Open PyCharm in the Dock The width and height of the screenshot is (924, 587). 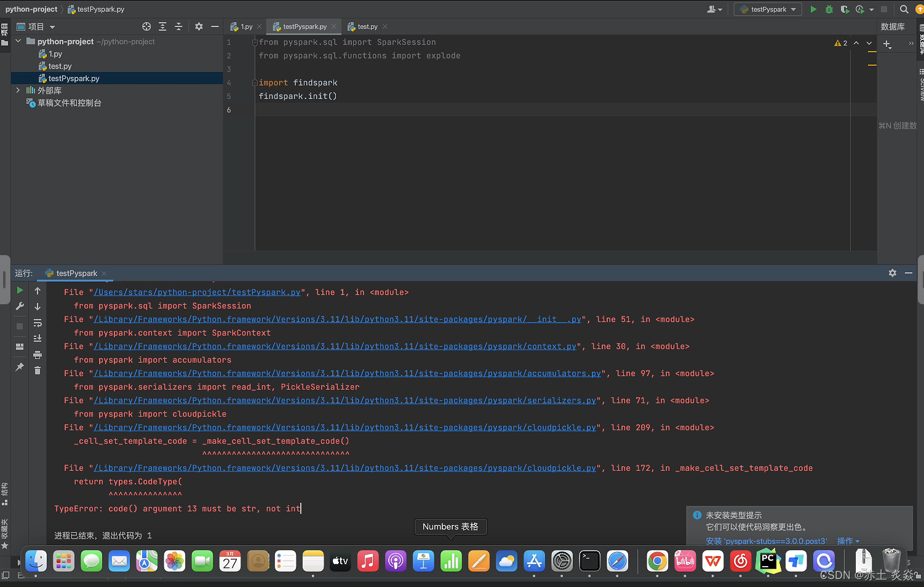[768, 561]
